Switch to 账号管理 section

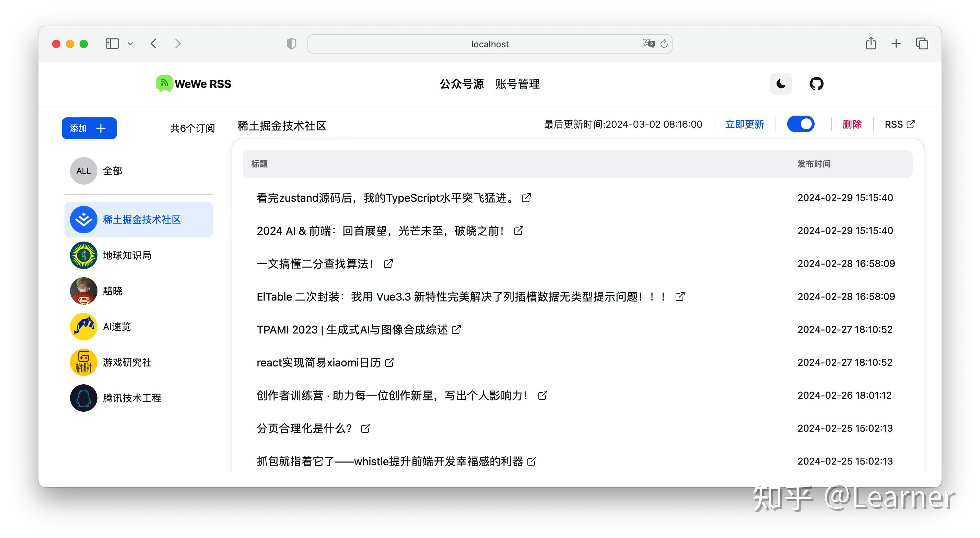(x=518, y=84)
